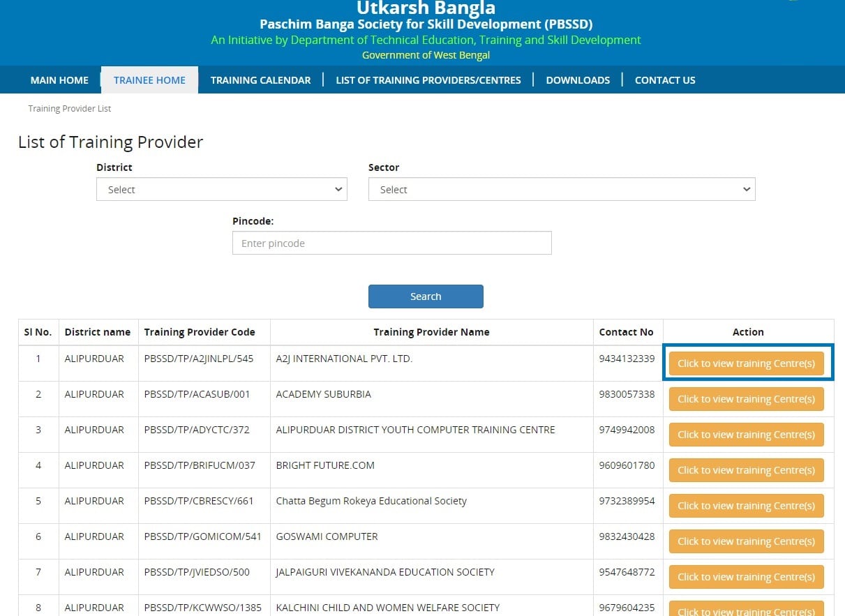View training centres for GOSWAMI COMPUTER
The height and width of the screenshot is (616, 845).
click(746, 541)
